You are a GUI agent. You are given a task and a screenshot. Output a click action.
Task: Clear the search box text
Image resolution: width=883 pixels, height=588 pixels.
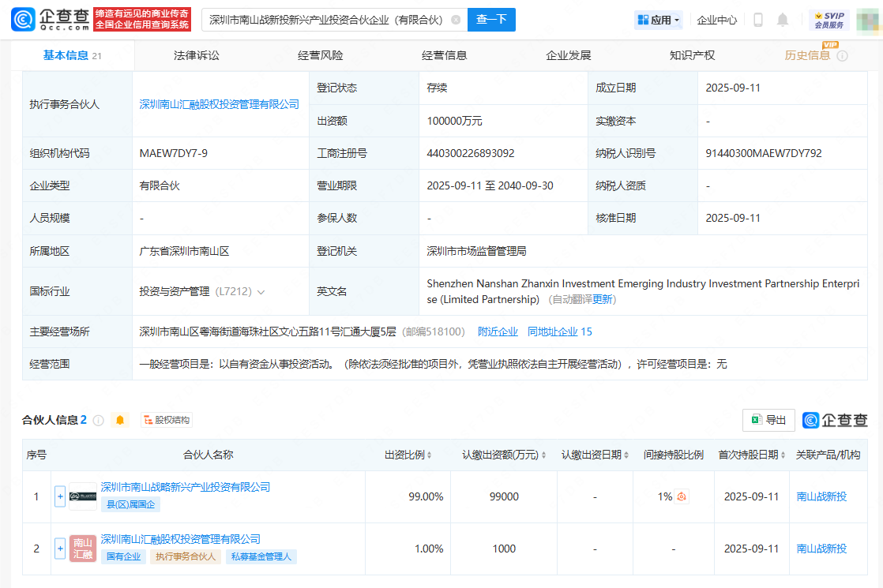[456, 20]
